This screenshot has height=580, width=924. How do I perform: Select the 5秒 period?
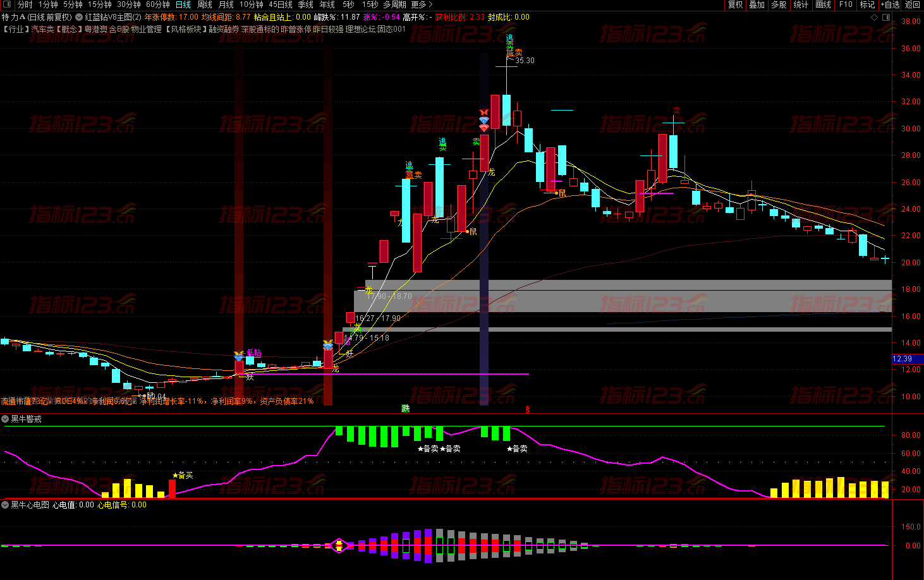(x=348, y=4)
